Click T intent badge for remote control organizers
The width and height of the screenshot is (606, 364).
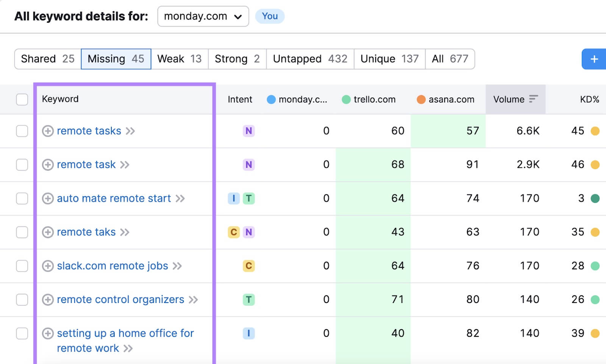[248, 300]
